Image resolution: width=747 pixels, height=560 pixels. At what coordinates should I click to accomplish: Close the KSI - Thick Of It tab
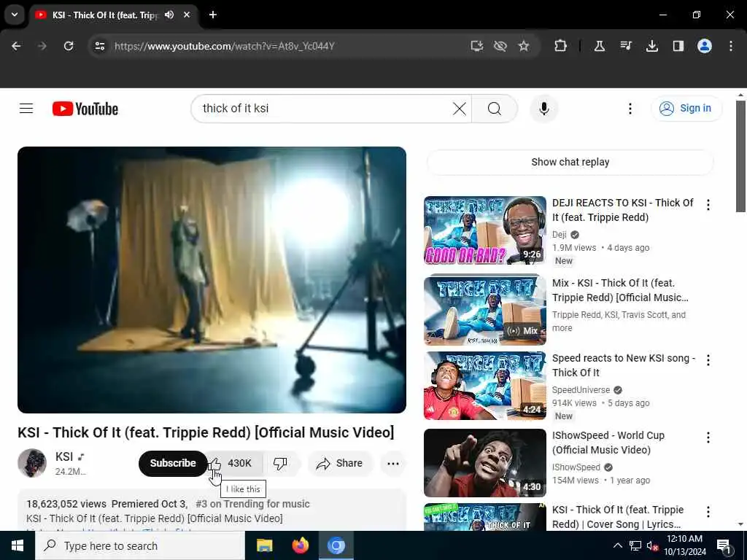[x=187, y=15]
